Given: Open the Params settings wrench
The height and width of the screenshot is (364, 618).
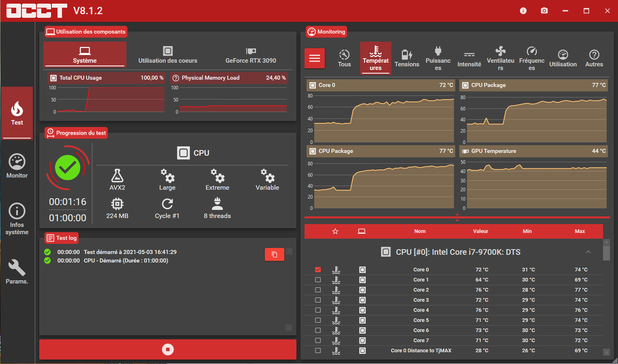Looking at the screenshot, I should 17,272.
